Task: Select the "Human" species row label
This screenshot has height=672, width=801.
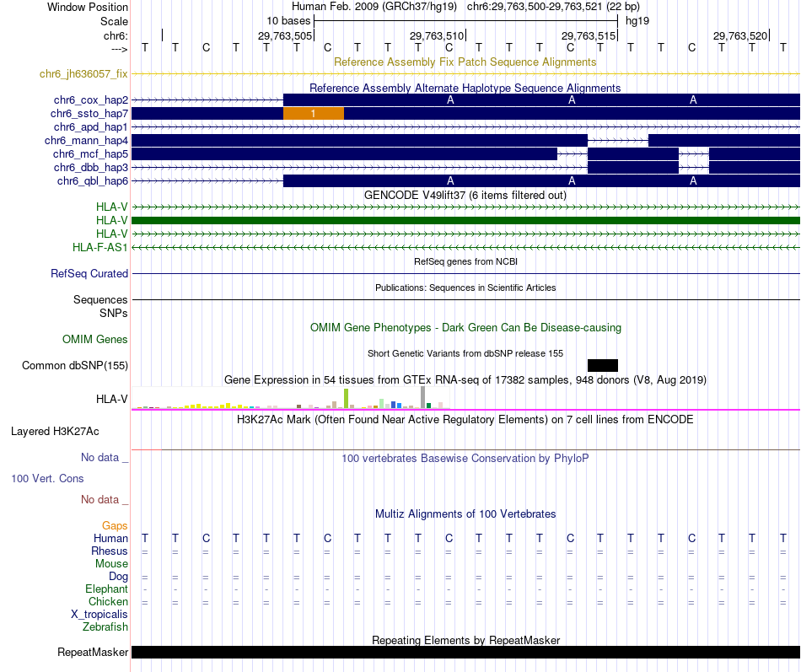Action: click(110, 538)
